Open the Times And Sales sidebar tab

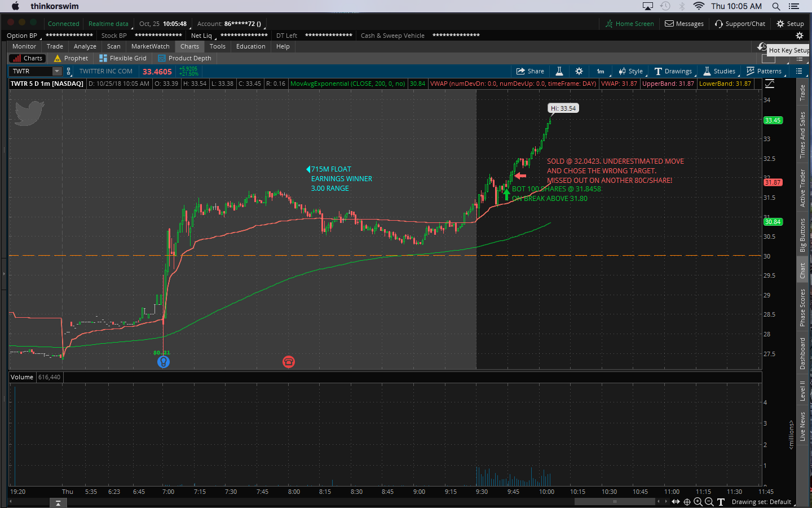[802, 135]
